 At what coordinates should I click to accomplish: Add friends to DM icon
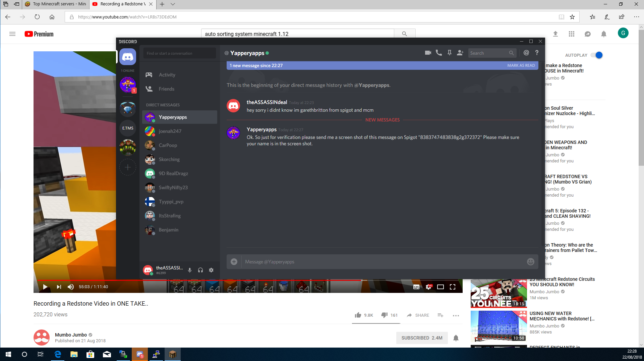pyautogui.click(x=460, y=53)
